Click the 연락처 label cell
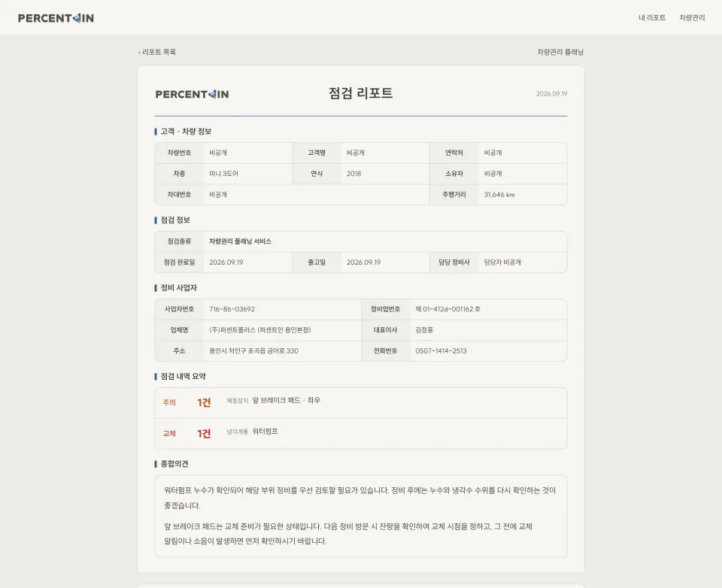This screenshot has height=588, width=722. click(454, 153)
